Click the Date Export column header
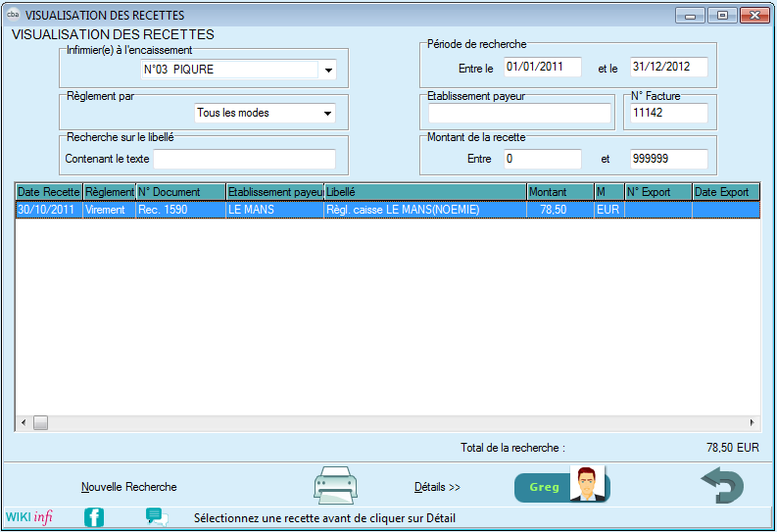Image resolution: width=777 pixels, height=532 pixels. (x=726, y=192)
